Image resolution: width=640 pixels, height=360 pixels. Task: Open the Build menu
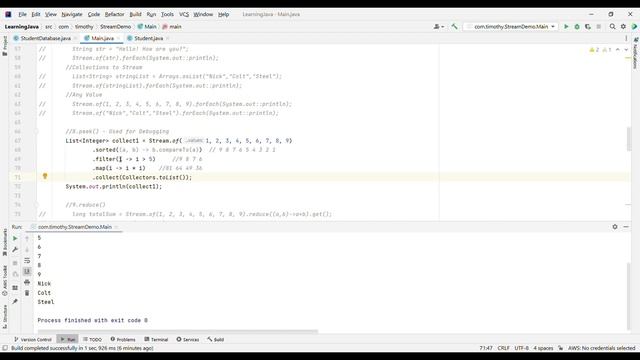[135, 14]
